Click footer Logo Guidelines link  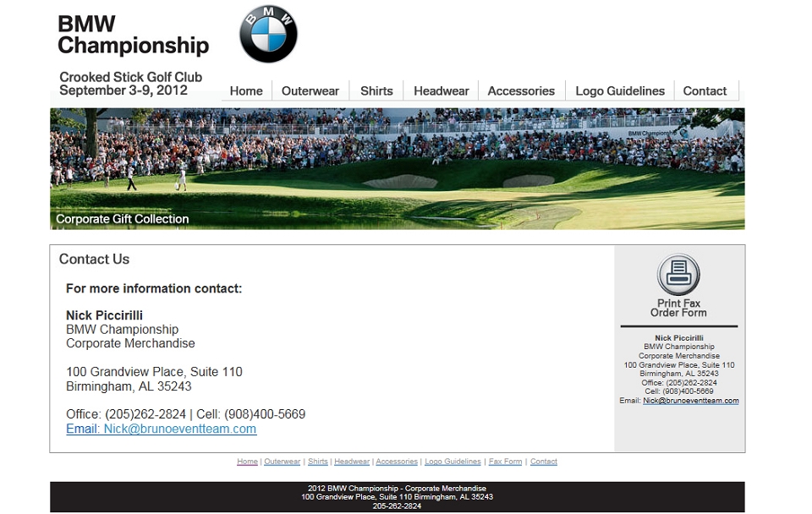click(x=453, y=462)
